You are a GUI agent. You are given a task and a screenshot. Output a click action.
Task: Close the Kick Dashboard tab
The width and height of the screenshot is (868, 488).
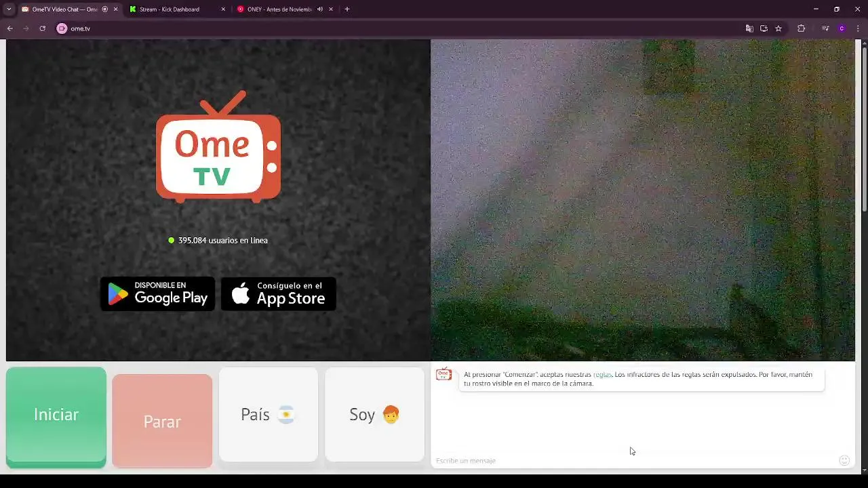point(223,9)
